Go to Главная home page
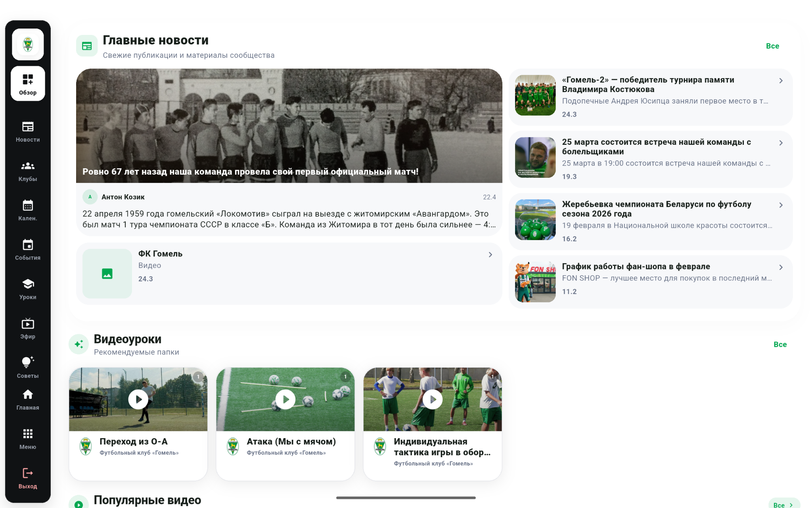 point(28,400)
